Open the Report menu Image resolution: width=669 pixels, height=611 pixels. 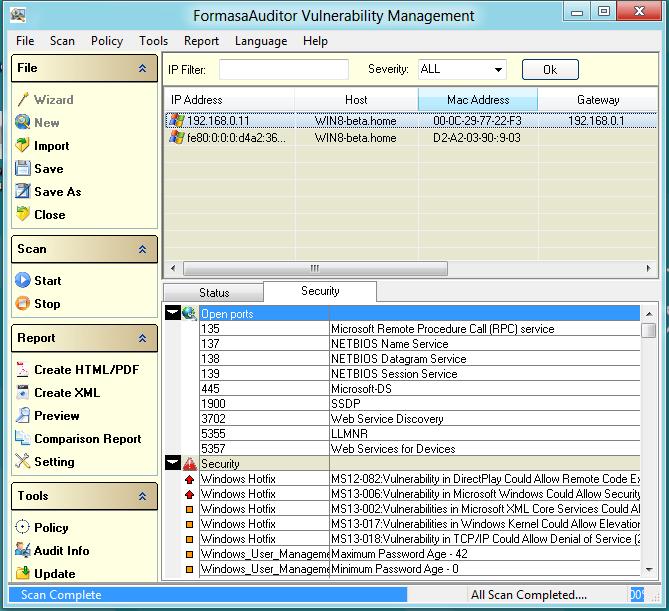coord(201,41)
